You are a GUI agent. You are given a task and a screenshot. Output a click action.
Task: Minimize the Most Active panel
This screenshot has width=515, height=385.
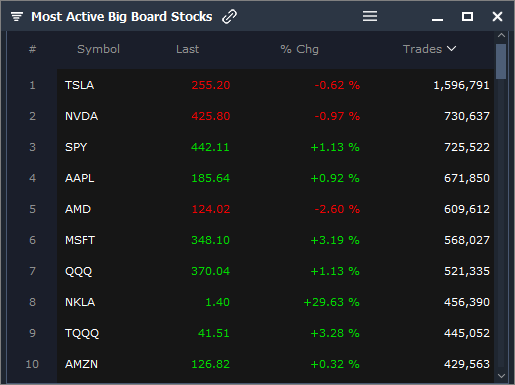437,19
